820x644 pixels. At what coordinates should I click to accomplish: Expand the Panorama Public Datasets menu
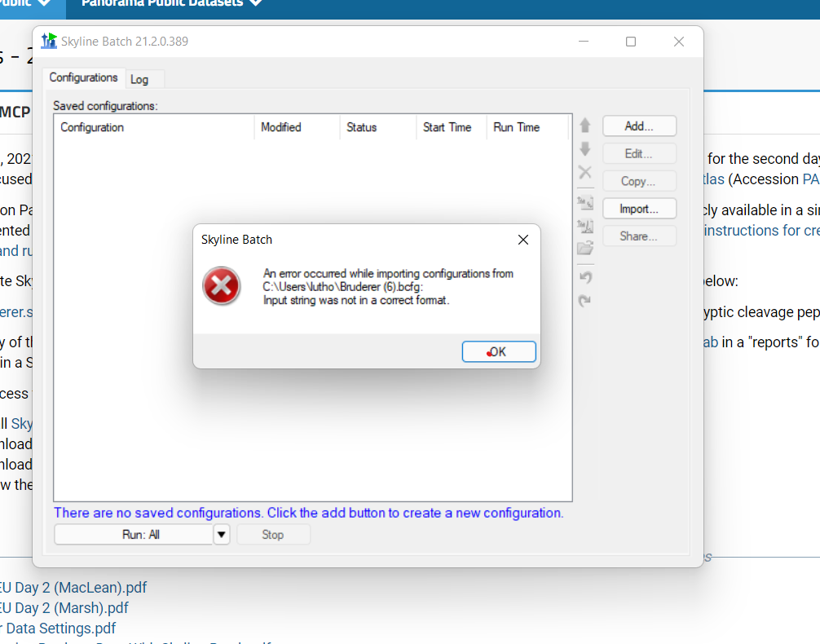tap(171, 3)
